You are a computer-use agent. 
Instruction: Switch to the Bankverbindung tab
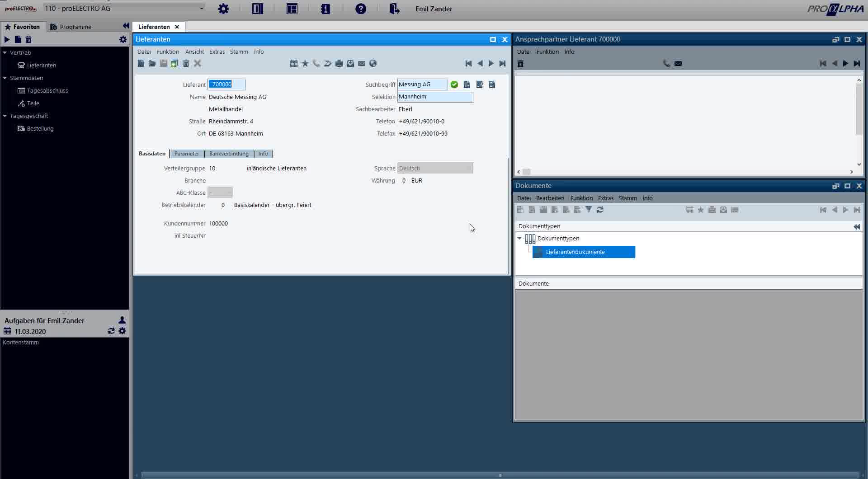coord(229,154)
